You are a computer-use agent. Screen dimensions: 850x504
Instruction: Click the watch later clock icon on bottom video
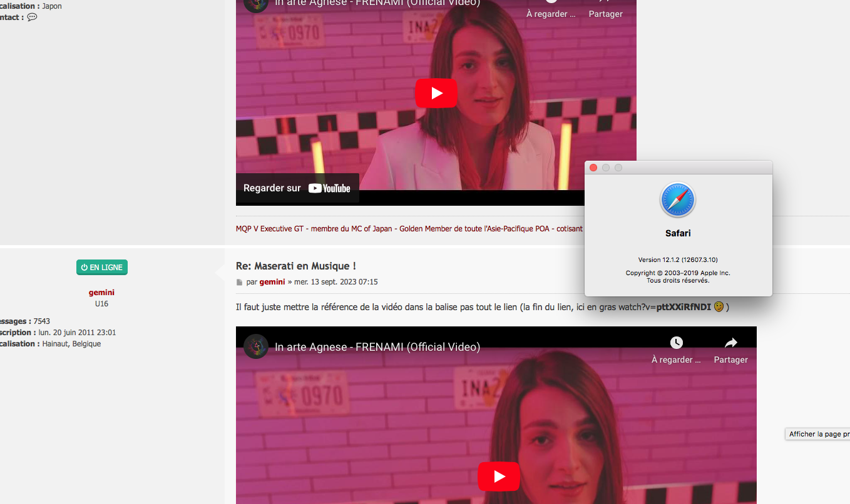[x=676, y=343]
